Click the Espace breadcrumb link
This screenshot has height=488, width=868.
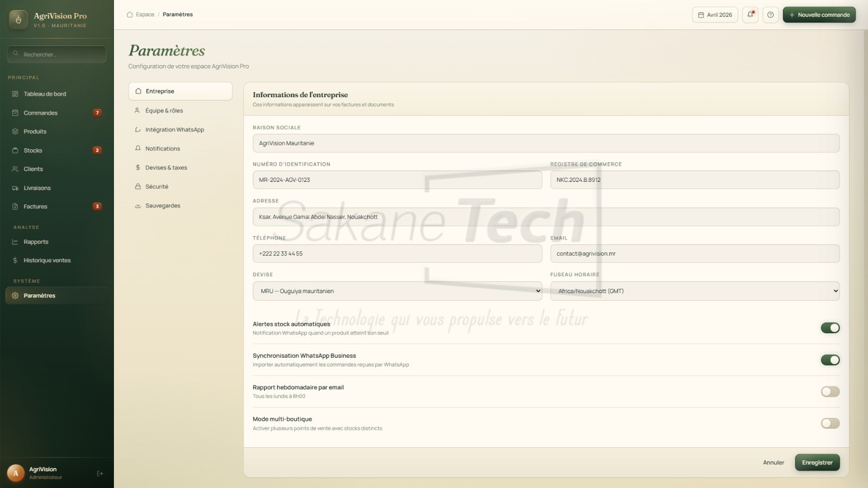tap(145, 15)
